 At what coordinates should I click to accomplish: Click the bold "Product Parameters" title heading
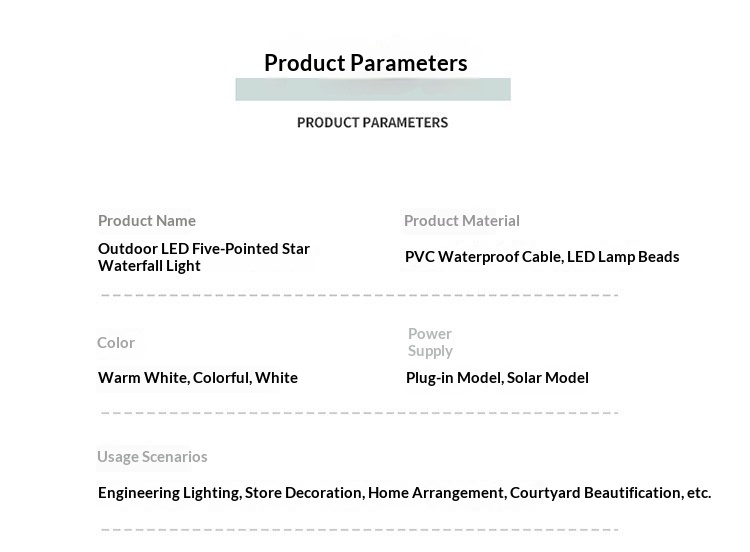(365, 63)
